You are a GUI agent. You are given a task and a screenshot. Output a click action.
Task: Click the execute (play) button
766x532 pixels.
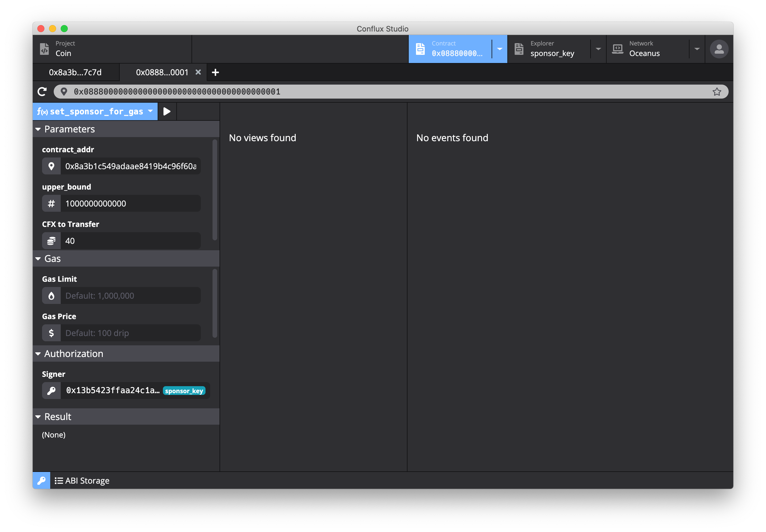tap(167, 111)
